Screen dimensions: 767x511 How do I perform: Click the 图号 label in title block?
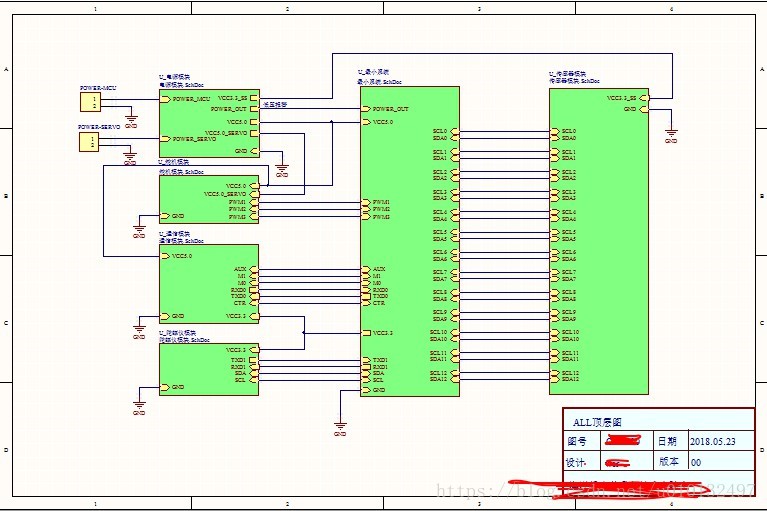pyautogui.click(x=577, y=441)
